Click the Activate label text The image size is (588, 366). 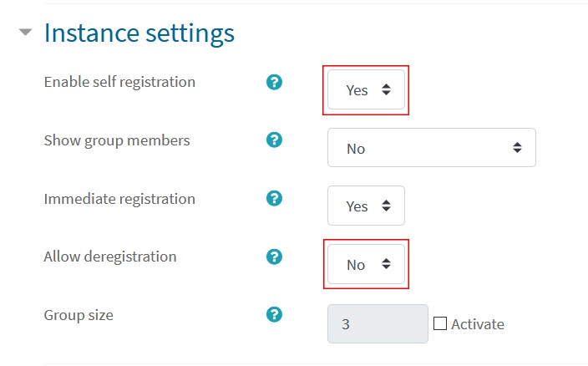pos(478,324)
